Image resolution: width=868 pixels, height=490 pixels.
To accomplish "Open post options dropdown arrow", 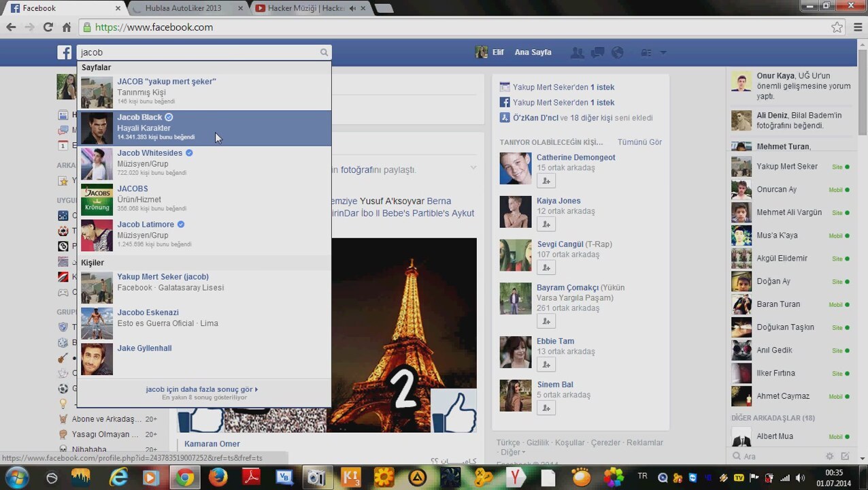I will tap(473, 168).
